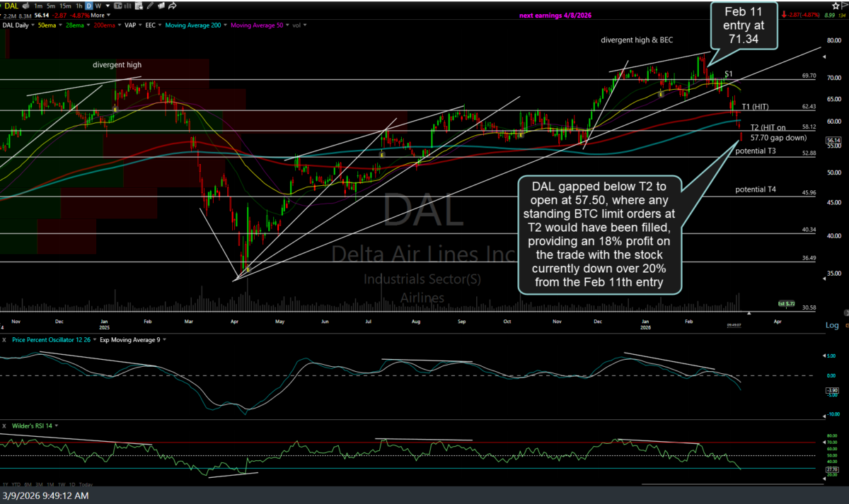Close the Wilder's RSI panel with X

pos(4,426)
